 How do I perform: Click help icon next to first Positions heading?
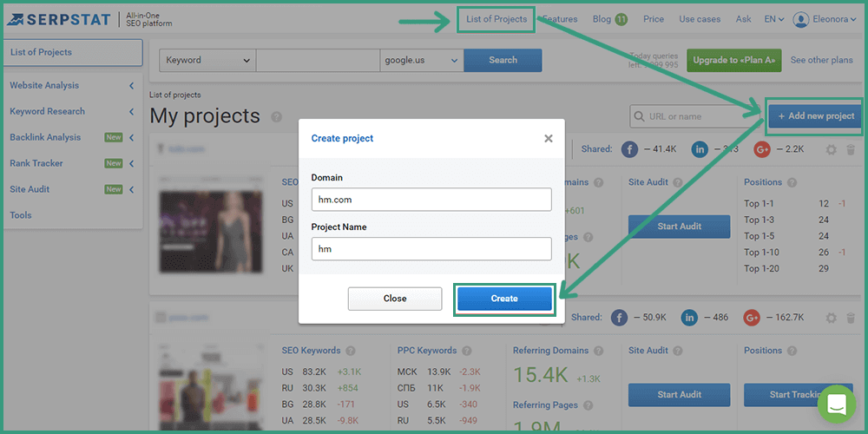pos(792,182)
